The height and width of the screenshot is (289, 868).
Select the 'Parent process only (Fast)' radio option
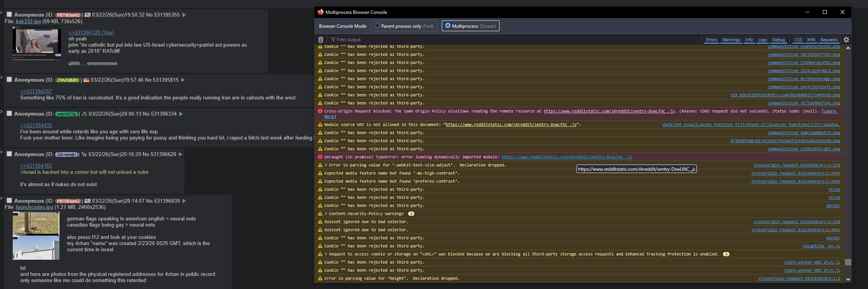[404, 26]
